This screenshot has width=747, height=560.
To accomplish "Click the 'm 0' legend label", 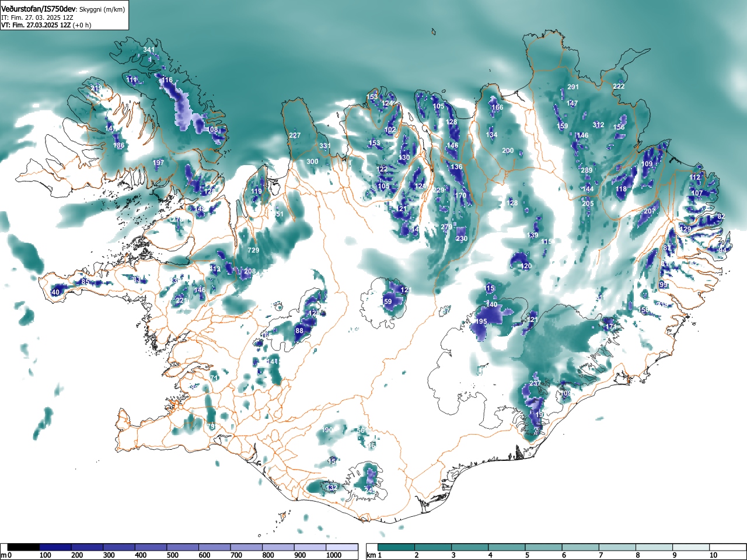I will tap(6, 555).
